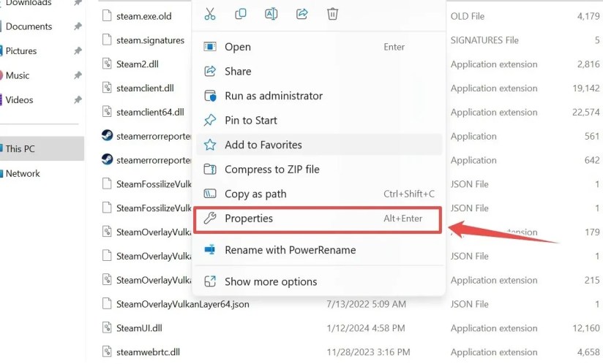
Task: Select the steam.signatures file
Action: coord(150,40)
